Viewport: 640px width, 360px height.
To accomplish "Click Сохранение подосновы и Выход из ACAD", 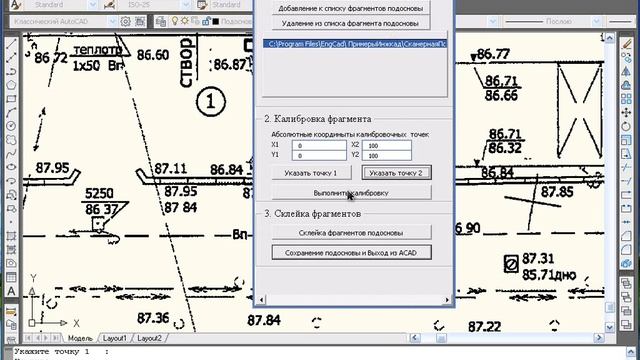I will 351,253.
